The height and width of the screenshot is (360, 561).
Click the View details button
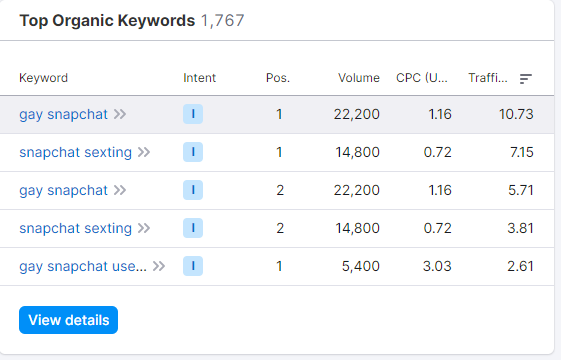pos(68,320)
